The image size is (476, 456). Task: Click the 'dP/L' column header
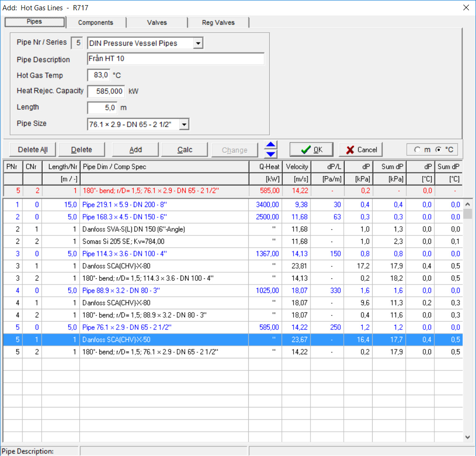pyautogui.click(x=328, y=167)
